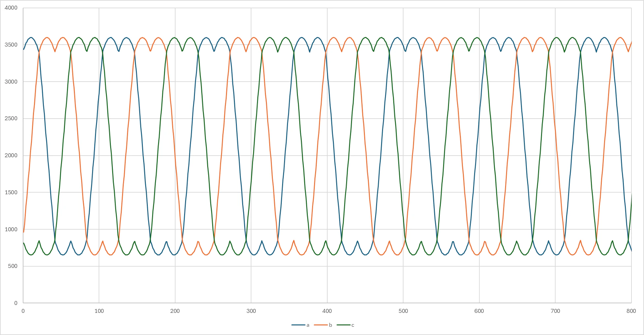Select the blue line swatch in legend

coord(298,325)
